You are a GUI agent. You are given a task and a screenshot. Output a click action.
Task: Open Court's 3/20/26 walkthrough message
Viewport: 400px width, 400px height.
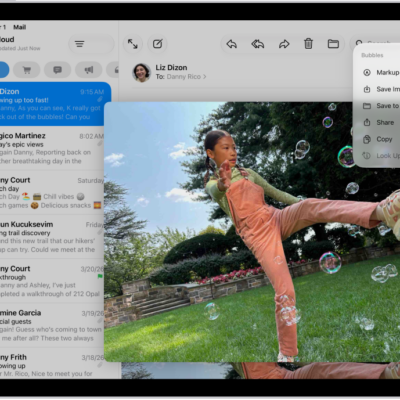[52, 281]
